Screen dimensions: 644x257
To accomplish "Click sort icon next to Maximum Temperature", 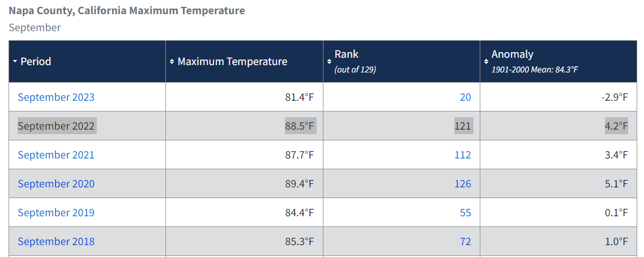I will click(x=172, y=62).
